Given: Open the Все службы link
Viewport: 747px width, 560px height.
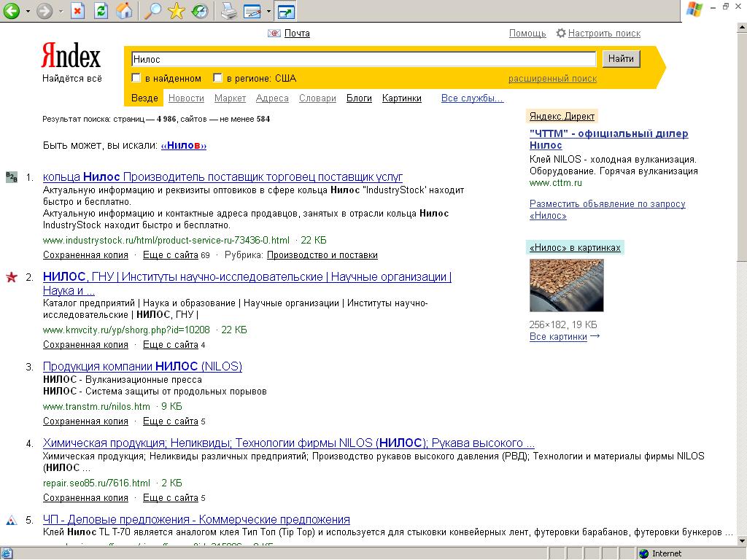Looking at the screenshot, I should pos(472,98).
